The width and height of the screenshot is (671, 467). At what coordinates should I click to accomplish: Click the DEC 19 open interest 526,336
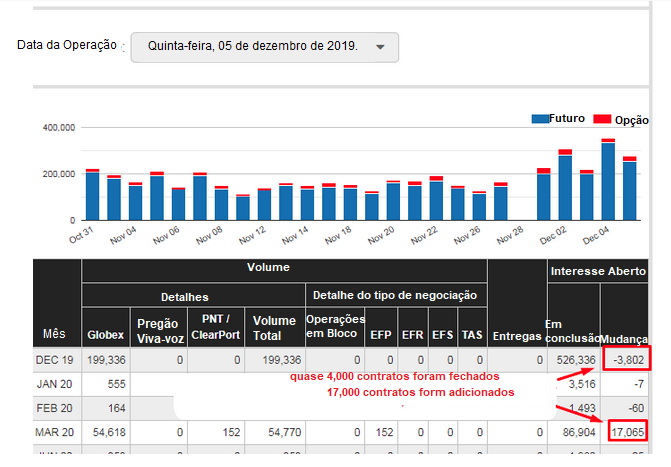(x=576, y=360)
